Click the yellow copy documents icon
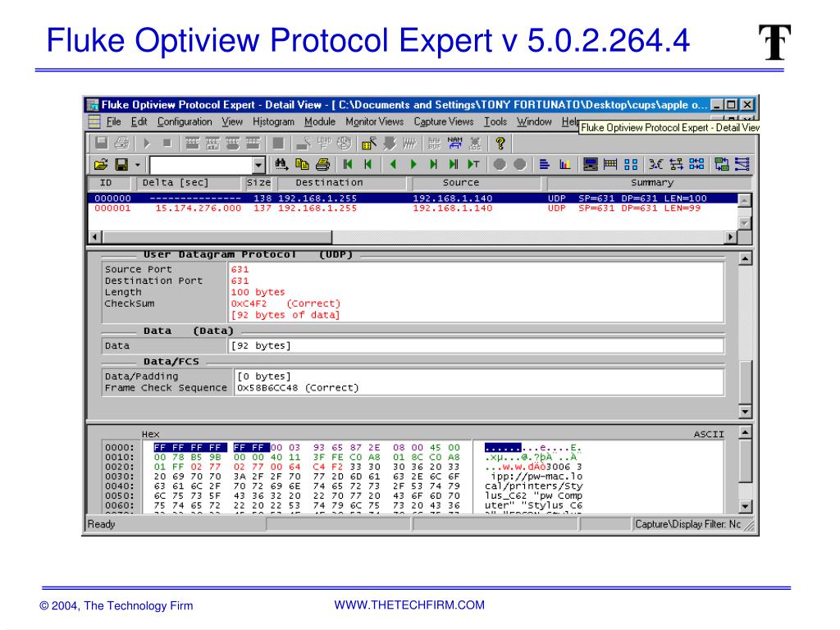Image resolution: width=840 pixels, height=630 pixels. coord(302,164)
